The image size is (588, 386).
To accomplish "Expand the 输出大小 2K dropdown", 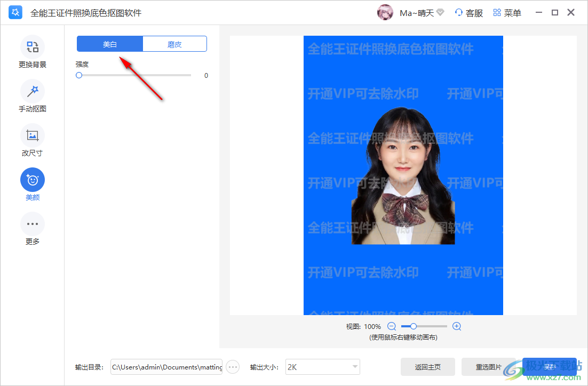I will tap(322, 367).
